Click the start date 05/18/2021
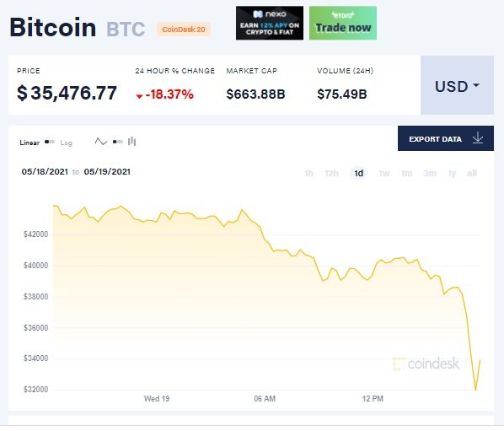Screen dimensions: 504x431 tap(45, 172)
